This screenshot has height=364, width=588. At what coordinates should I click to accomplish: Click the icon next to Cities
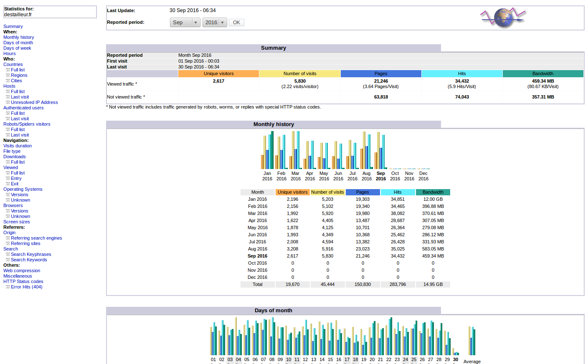pos(8,81)
